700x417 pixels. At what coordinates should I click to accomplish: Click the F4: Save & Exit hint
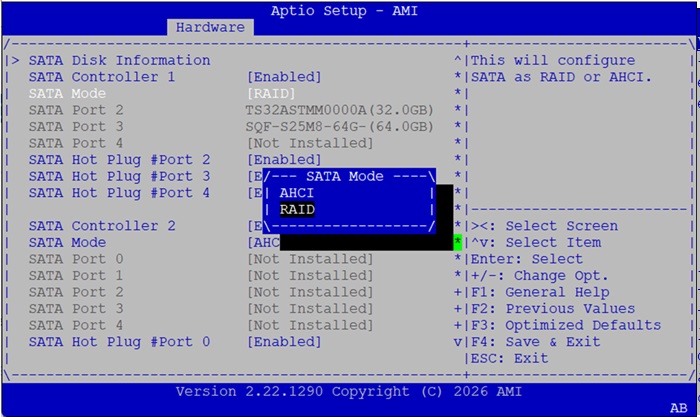tap(536, 342)
